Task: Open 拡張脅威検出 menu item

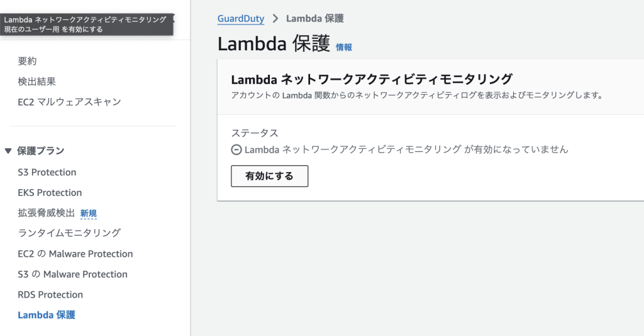Action: [47, 213]
